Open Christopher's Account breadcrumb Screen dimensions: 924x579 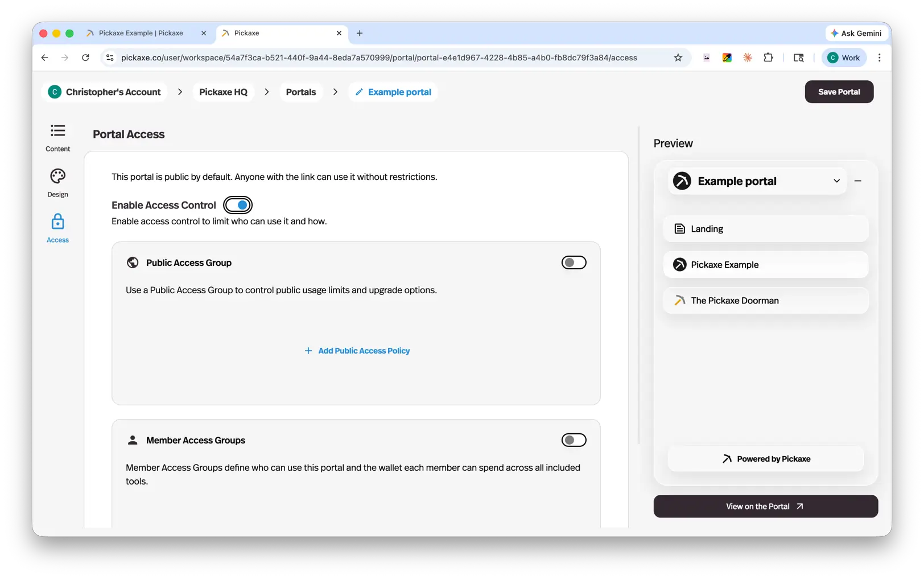pyautogui.click(x=105, y=92)
